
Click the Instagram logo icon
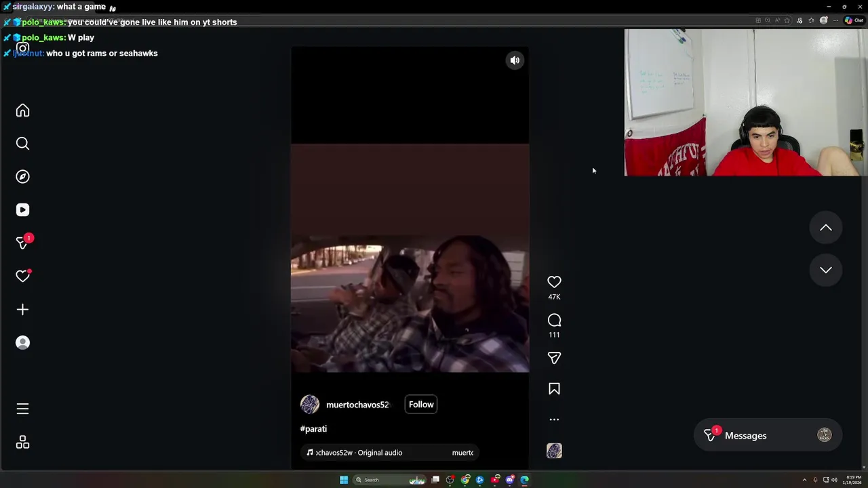(x=22, y=49)
